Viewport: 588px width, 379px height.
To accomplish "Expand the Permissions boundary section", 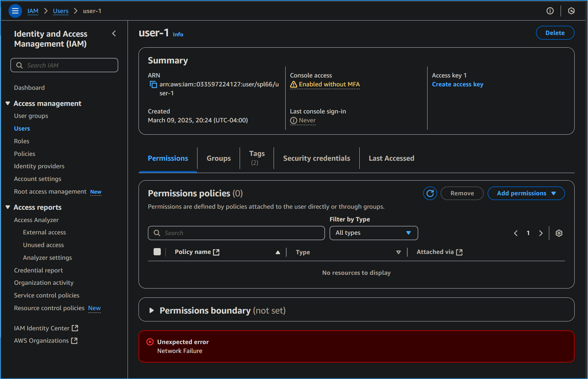I will 152,310.
